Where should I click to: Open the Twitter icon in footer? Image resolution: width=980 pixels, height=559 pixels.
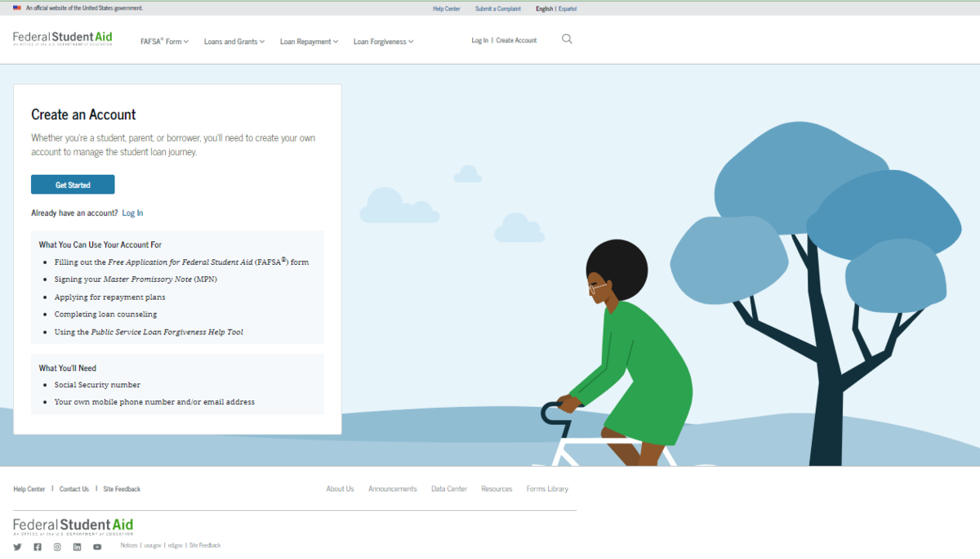click(17, 547)
